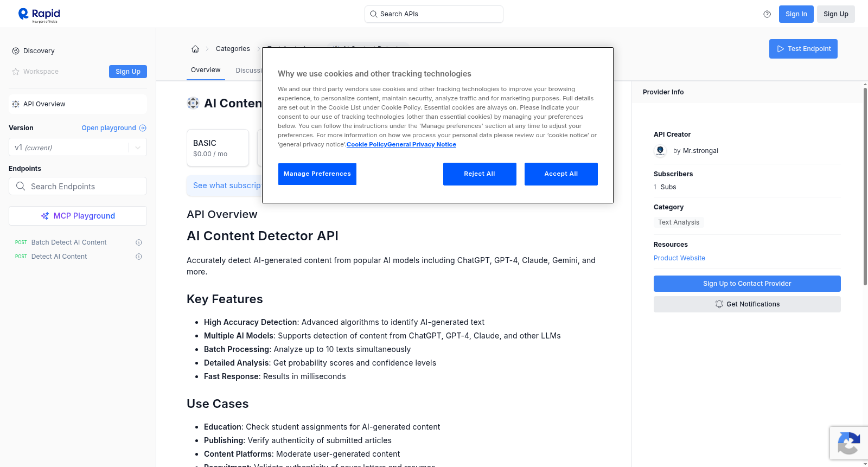868x467 pixels.
Task: Open the Cookie Policy link
Action: (x=367, y=144)
